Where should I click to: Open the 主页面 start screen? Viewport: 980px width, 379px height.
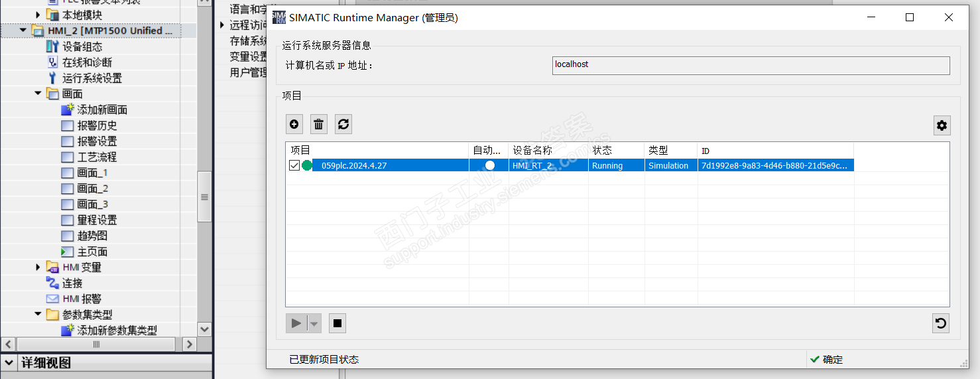[x=92, y=252]
